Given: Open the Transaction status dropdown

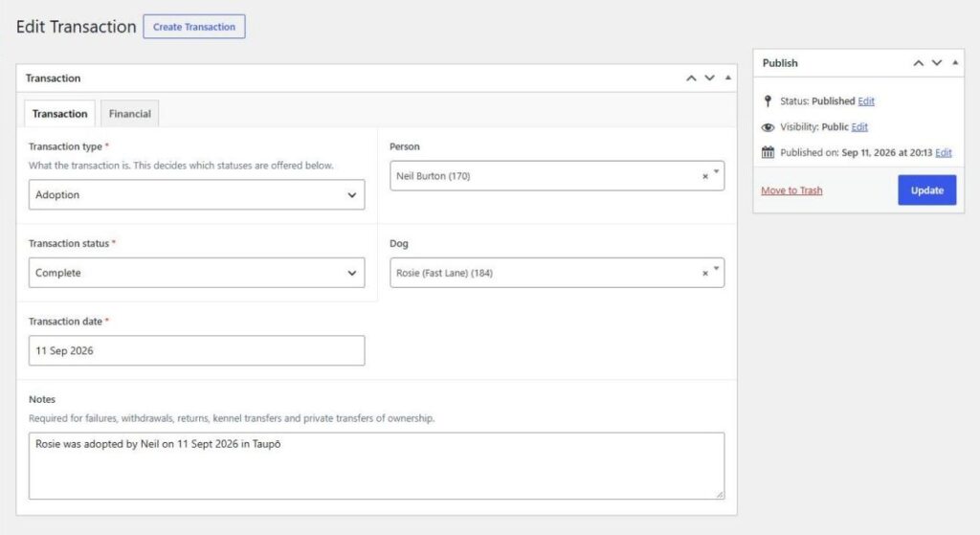Looking at the screenshot, I should click(196, 273).
